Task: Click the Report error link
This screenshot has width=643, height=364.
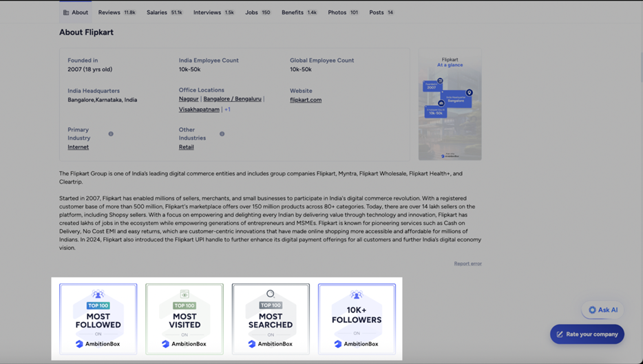Action: point(467,264)
